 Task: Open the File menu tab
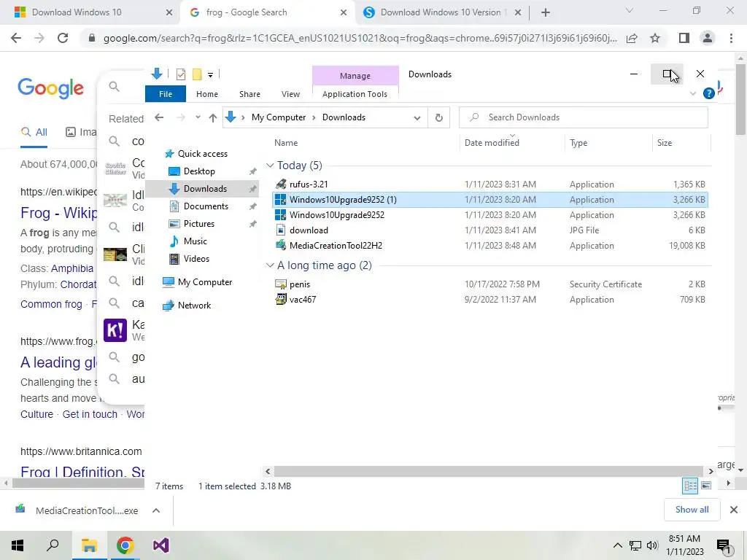pos(166,94)
